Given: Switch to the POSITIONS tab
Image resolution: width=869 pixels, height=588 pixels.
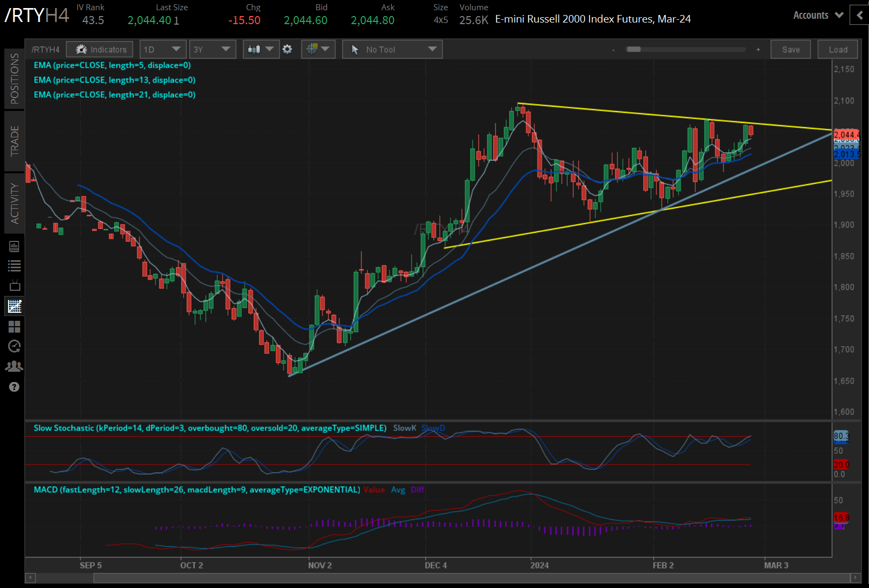Looking at the screenshot, I should pos(14,78).
